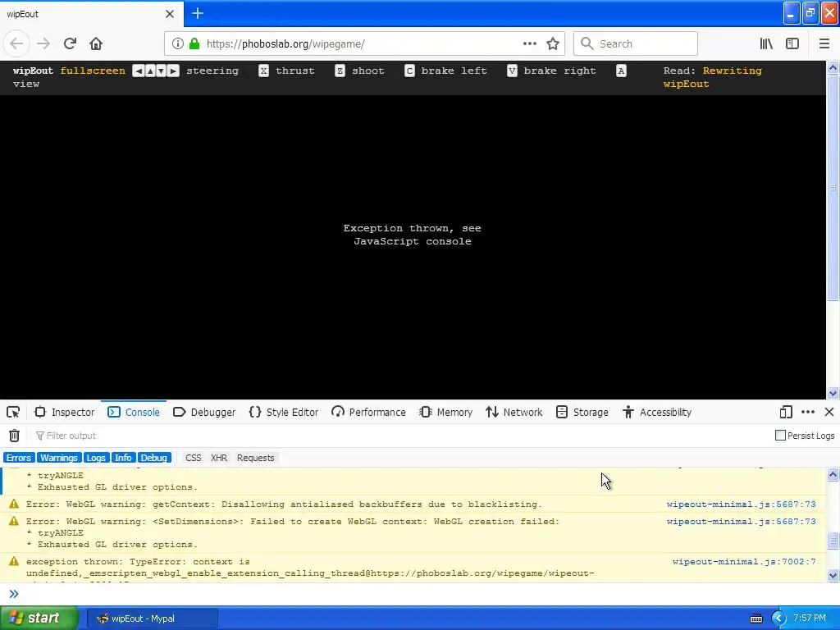Toggle the Requests filter

pyautogui.click(x=256, y=458)
